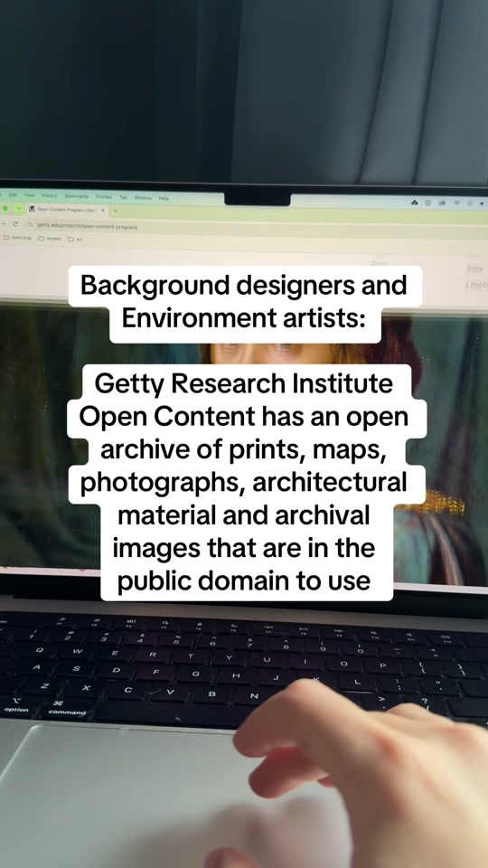This screenshot has height=868, width=488.
Task: Open the meal prep bookmarks folder
Action: coord(17,238)
